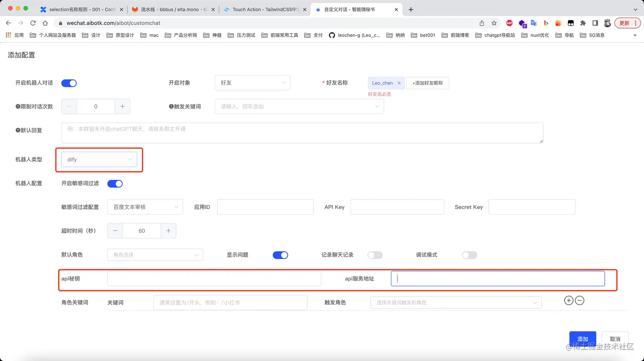Open the 触发关键词 select box
Image resolution: width=644 pixels, height=361 pixels.
299,107
